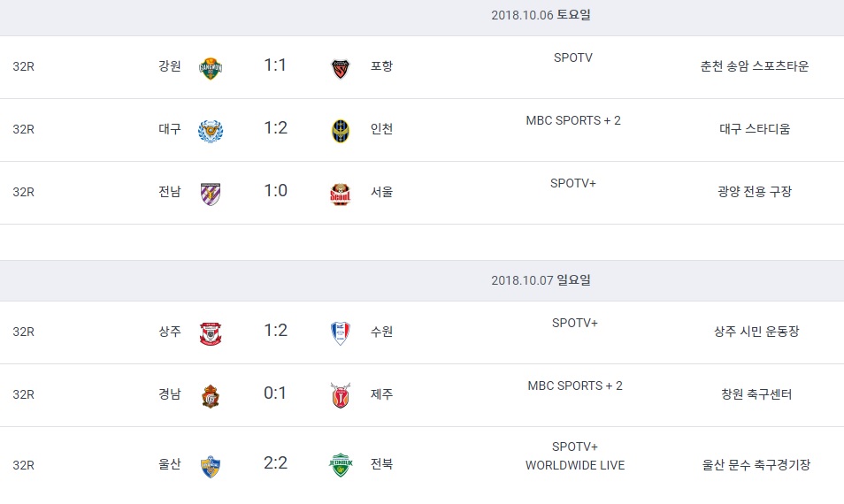Screen dimensions: 844x504
Task: Open the 2:2 Ulsan vs Jeonbuk score
Action: tap(275, 463)
